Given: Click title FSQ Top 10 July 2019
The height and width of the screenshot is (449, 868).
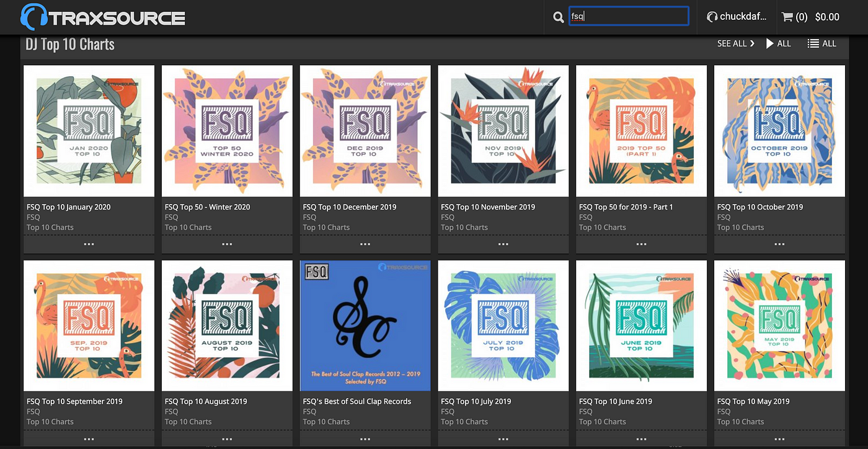Looking at the screenshot, I should click(x=476, y=401).
